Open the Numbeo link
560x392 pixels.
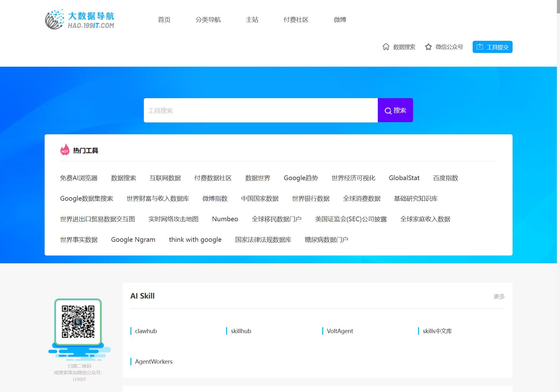pyautogui.click(x=225, y=219)
